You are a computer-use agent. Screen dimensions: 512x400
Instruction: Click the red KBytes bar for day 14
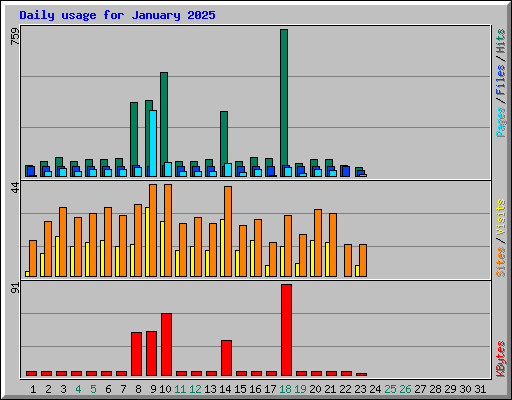pos(226,358)
